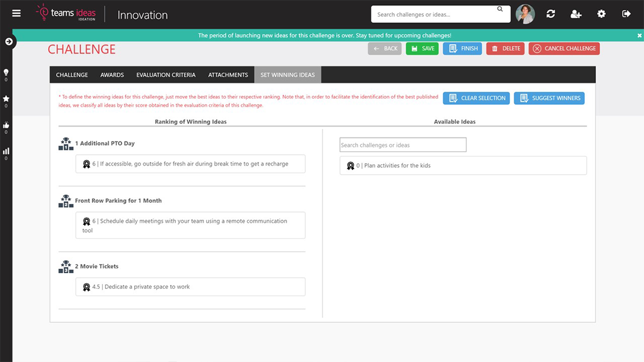Open the user profile avatar
644x362 pixels.
click(x=525, y=14)
